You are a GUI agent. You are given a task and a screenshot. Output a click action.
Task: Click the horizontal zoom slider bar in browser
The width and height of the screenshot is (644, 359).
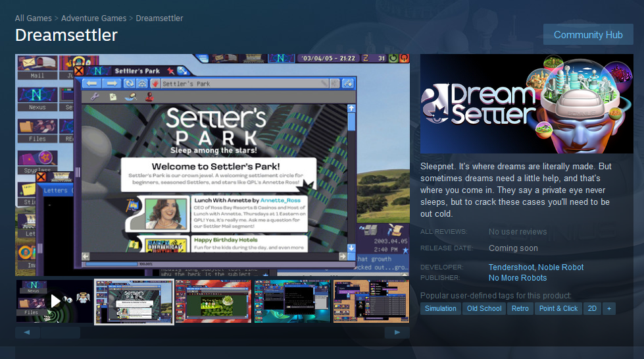point(111,264)
